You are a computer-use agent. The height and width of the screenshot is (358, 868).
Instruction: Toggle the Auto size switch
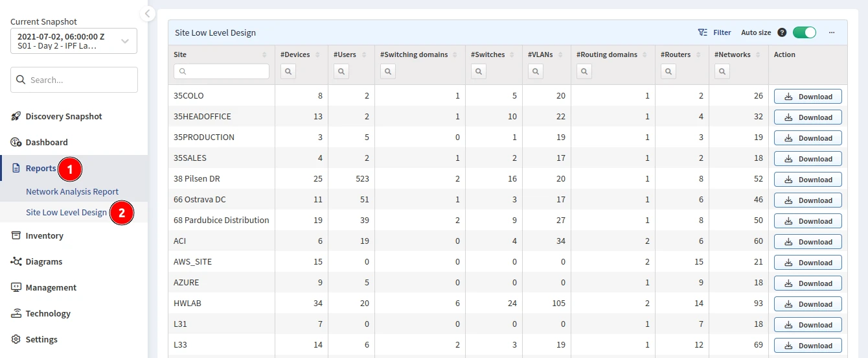[x=804, y=32]
